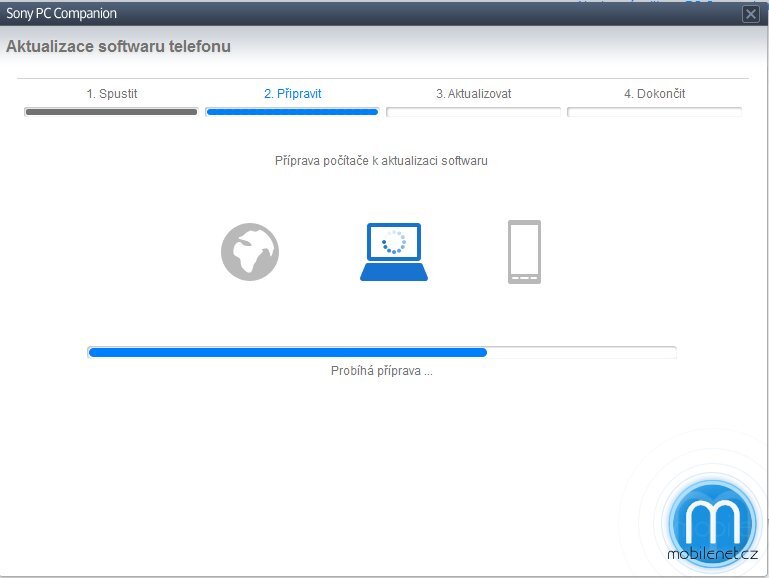Click the Sony PC Companion title text

[61, 14]
